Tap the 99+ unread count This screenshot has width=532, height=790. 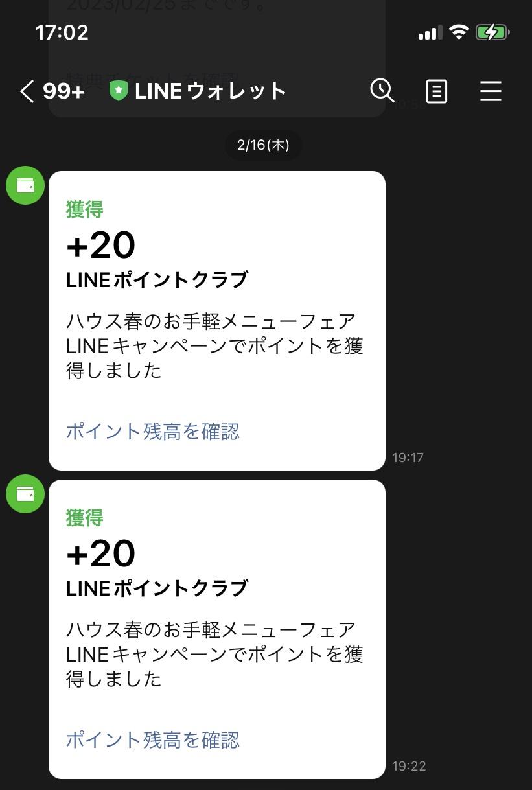pyautogui.click(x=64, y=91)
